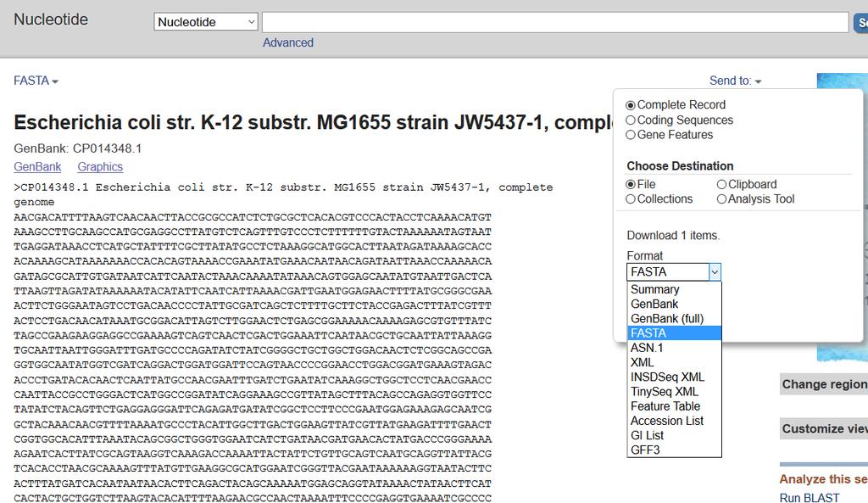Click the Choose Destination heading
Image resolution: width=868 pixels, height=503 pixels.
(680, 166)
